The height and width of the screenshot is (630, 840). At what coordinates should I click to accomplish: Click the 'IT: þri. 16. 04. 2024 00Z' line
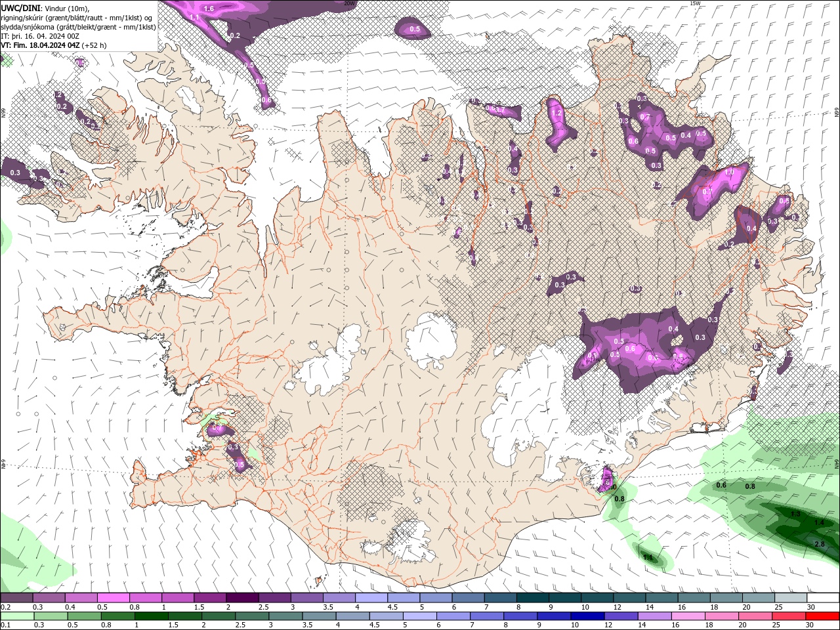click(41, 35)
